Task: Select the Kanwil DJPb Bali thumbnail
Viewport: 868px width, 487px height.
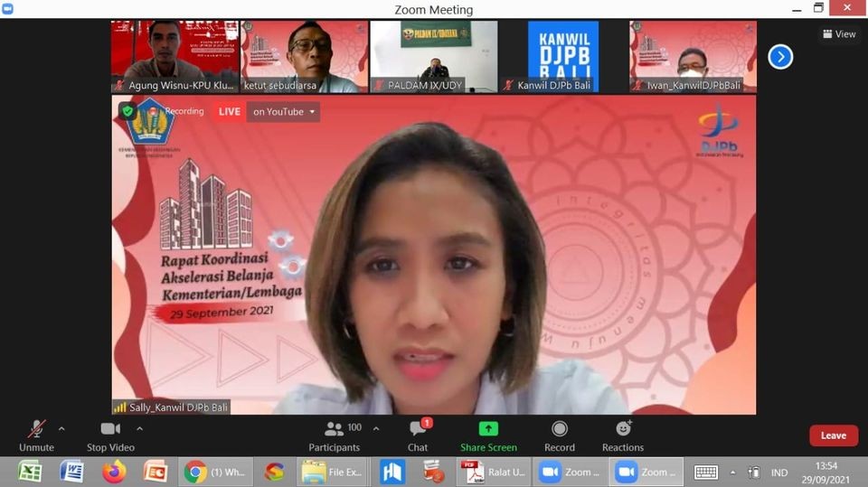Action: pyautogui.click(x=562, y=56)
